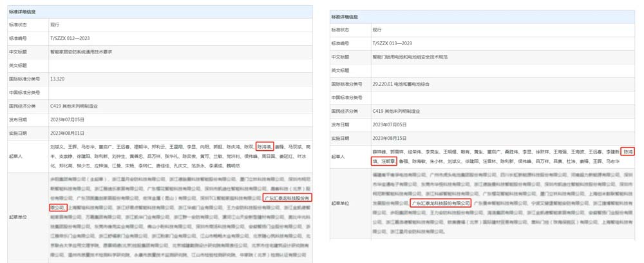Click the 起草人 label in the 013 table
This screenshot has width=644, height=263.
pos(339,157)
